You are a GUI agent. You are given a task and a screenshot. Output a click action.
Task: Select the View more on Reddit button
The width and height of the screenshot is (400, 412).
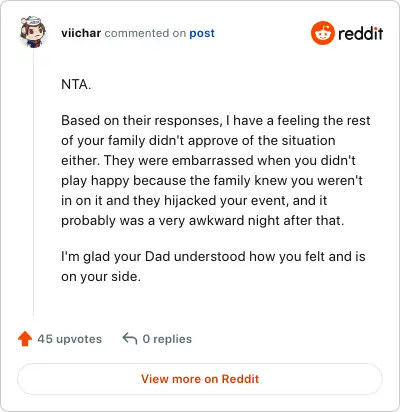coord(200,379)
